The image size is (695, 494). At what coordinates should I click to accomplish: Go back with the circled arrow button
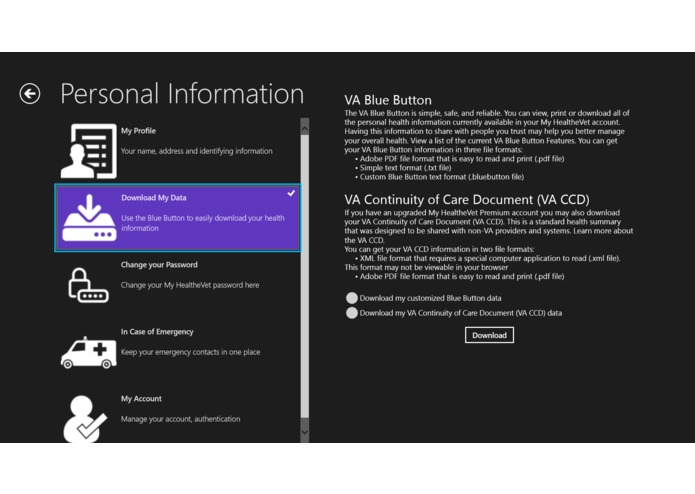(30, 93)
